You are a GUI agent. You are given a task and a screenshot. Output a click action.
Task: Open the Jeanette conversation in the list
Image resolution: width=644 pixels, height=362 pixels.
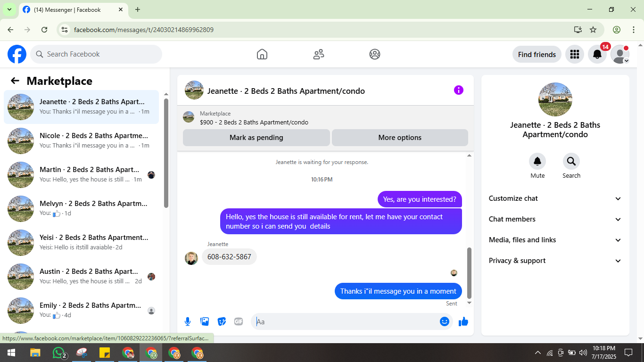81,107
